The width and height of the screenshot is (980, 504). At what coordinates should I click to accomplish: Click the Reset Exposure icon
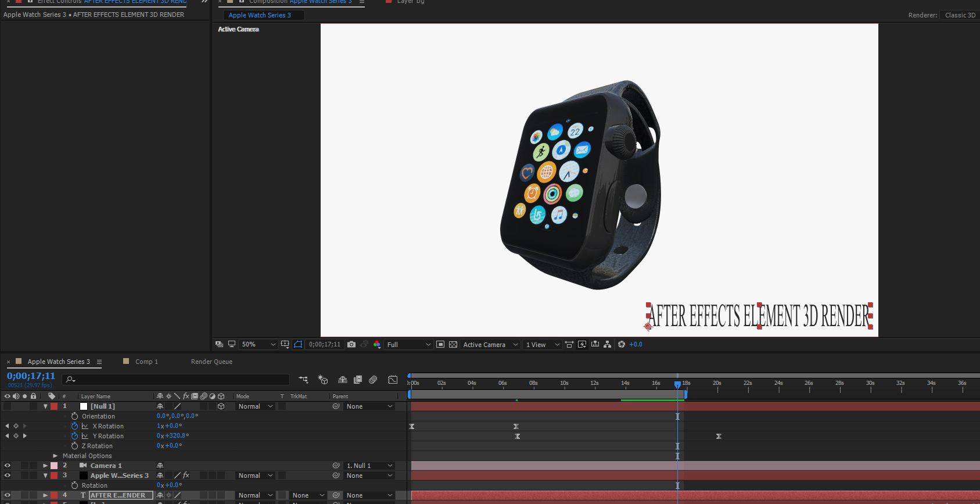[x=622, y=344]
